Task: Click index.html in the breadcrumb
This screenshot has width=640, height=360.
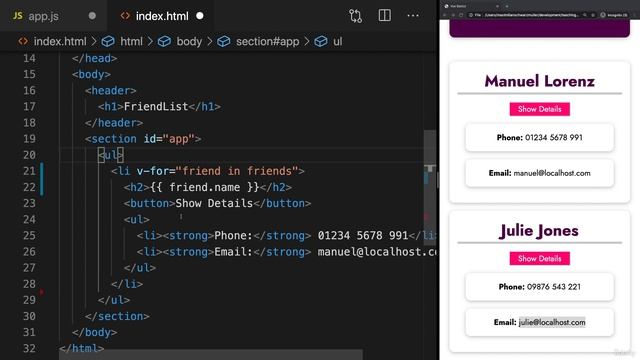Action: (60, 41)
